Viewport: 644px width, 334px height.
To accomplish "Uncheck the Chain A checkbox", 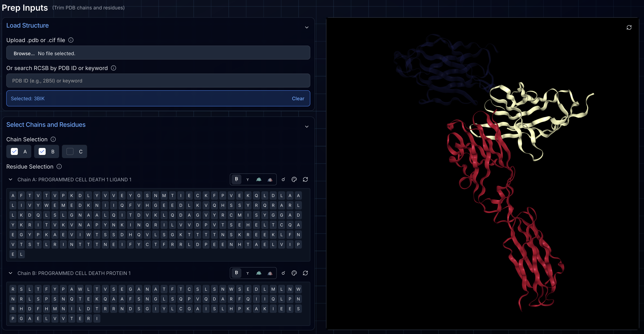I will [x=15, y=151].
